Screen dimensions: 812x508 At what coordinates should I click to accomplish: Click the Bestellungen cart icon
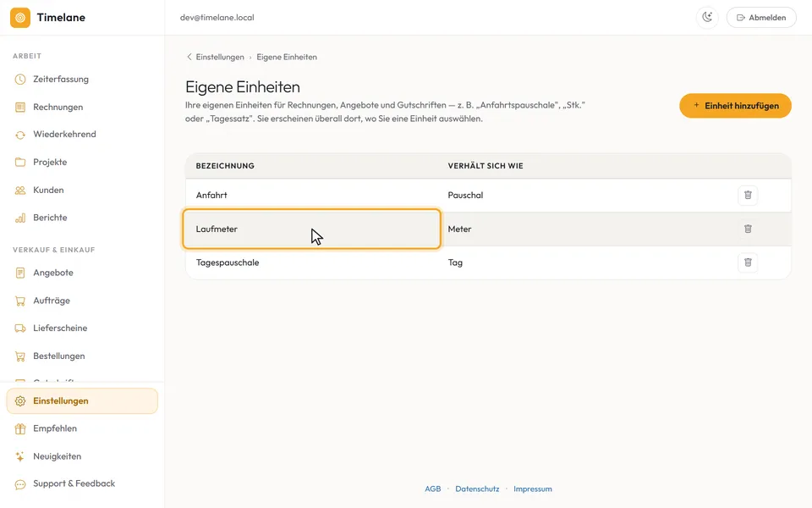pyautogui.click(x=20, y=356)
